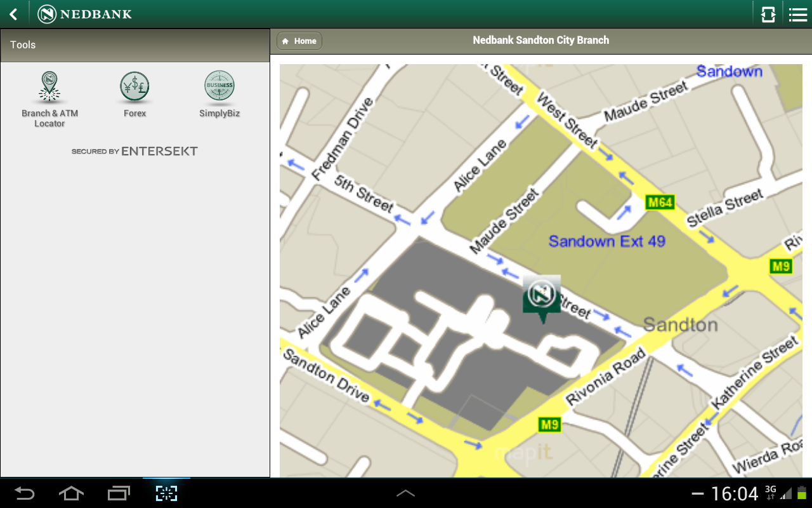Go back using the top-left arrow

13,14
